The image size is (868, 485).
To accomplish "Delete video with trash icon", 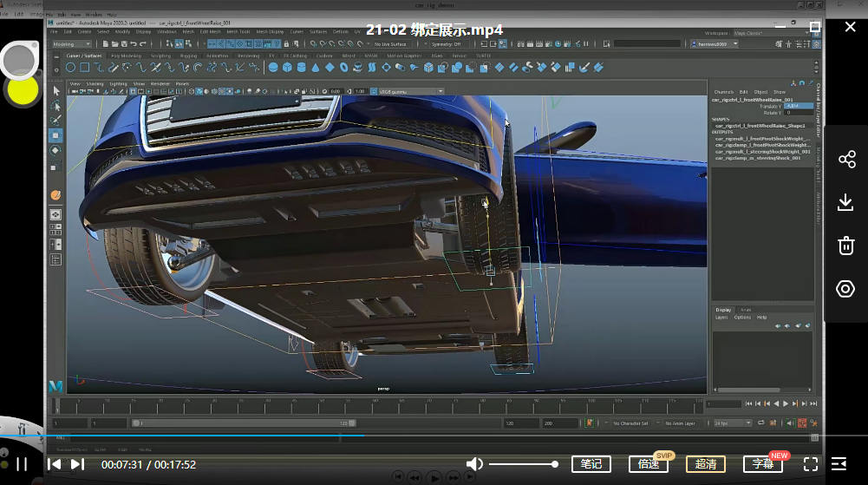I will pos(846,246).
